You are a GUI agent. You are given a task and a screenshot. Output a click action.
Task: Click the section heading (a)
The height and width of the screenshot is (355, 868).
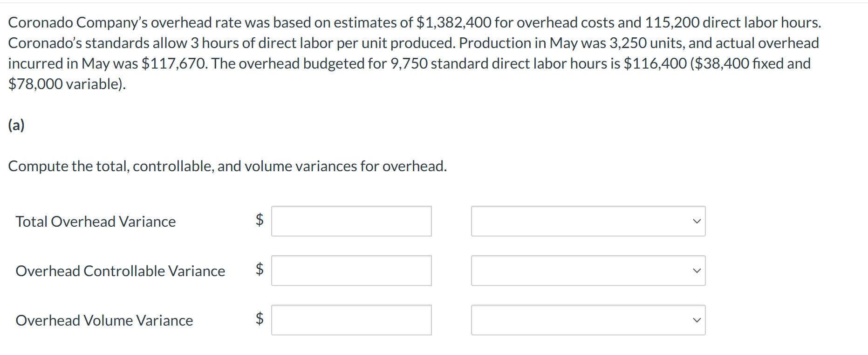(16, 125)
